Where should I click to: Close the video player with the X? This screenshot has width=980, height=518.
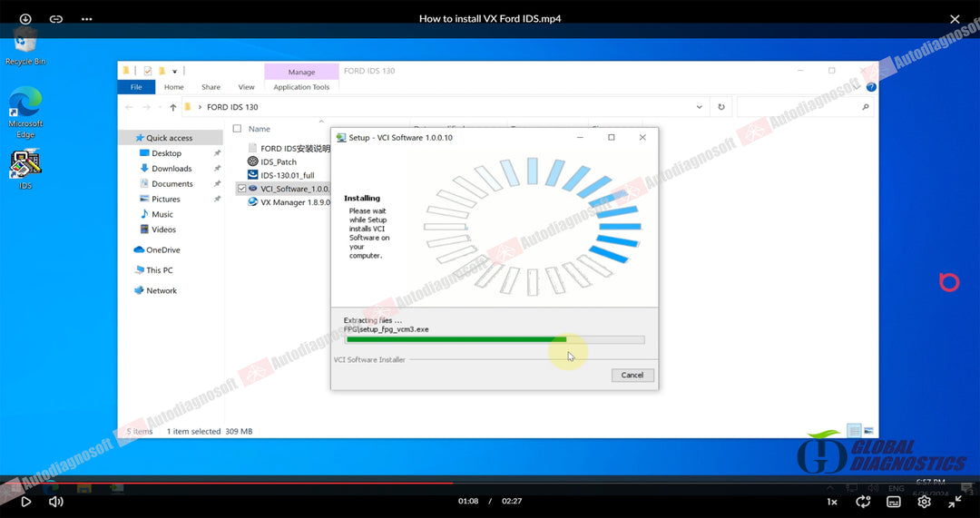[955, 19]
